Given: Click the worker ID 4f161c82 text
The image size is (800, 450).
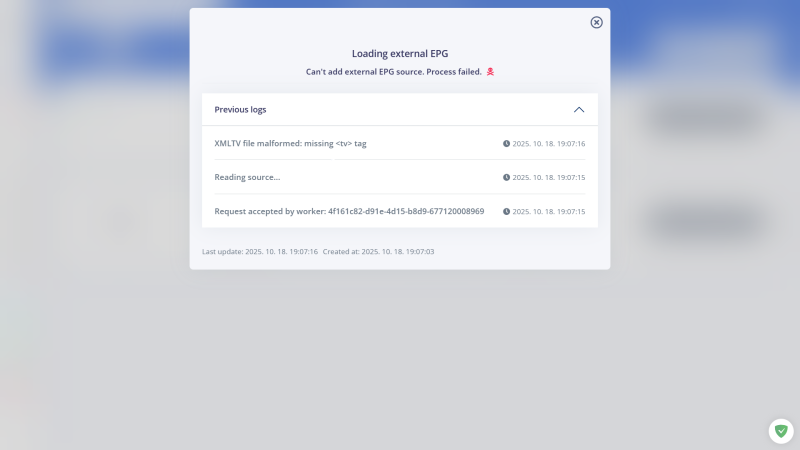Looking at the screenshot, I should click(406, 212).
